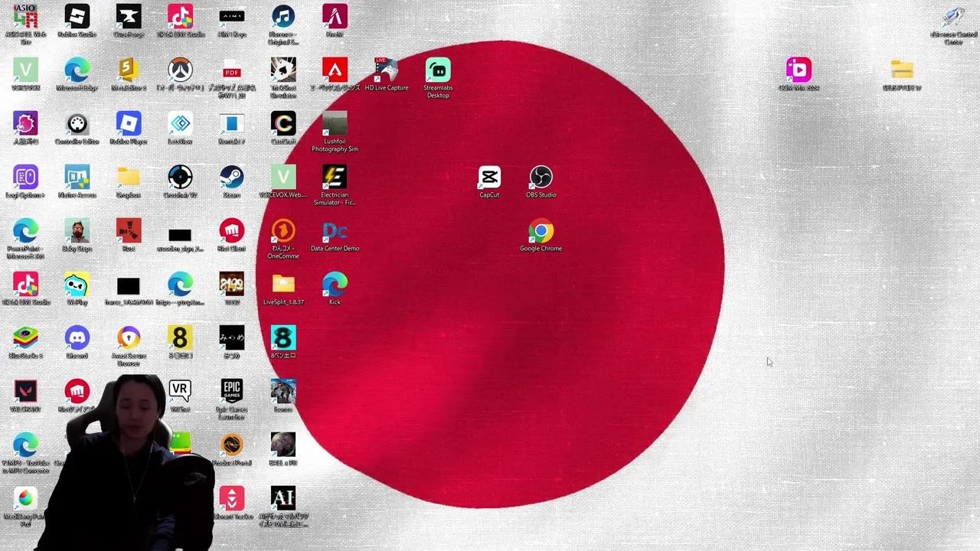Open the Kick Edge shortcut
Viewport: 980px width, 551px height.
(335, 285)
